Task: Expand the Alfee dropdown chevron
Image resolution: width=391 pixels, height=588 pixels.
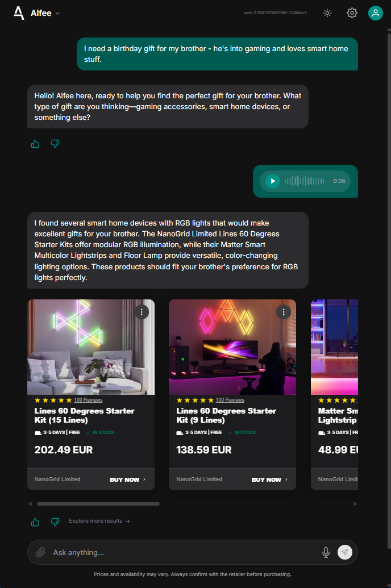Action: tap(58, 14)
